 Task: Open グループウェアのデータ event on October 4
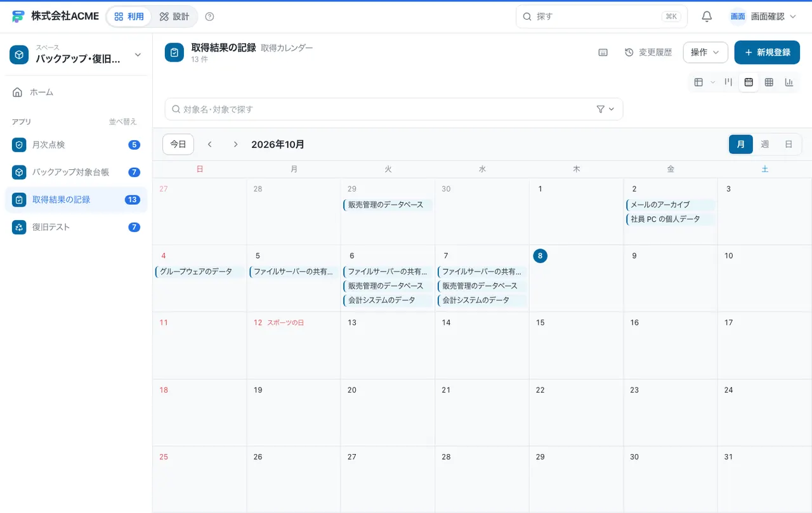(x=200, y=271)
